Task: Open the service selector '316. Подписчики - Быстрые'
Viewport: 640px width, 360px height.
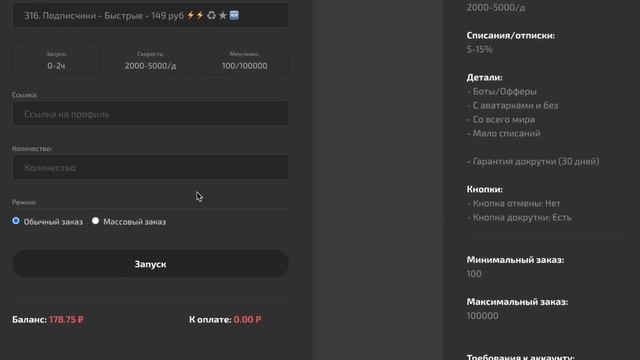Action: click(150, 15)
